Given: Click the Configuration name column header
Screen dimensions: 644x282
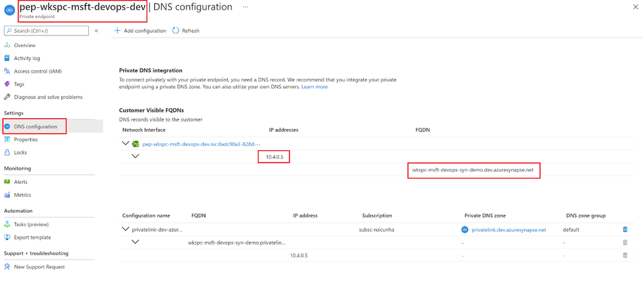Looking at the screenshot, I should tap(146, 216).
